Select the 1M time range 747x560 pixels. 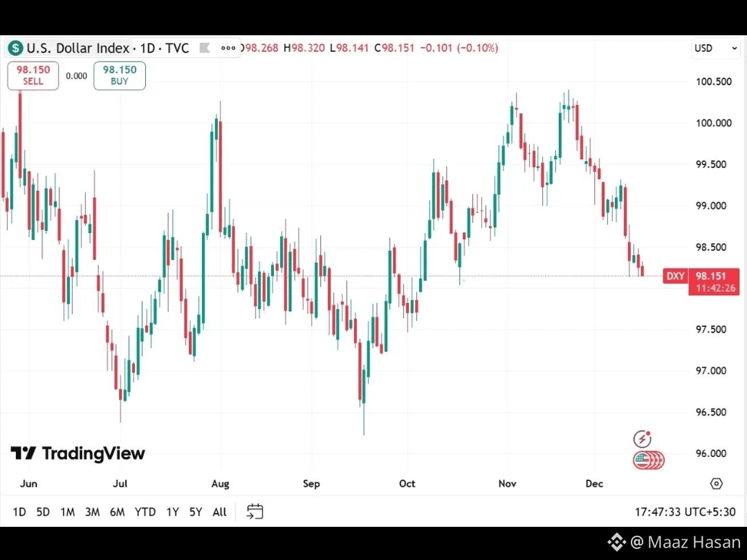pyautogui.click(x=68, y=512)
